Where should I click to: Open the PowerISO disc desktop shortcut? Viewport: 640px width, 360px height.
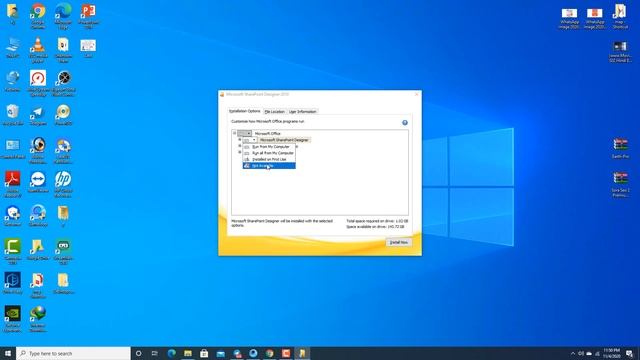(x=63, y=115)
